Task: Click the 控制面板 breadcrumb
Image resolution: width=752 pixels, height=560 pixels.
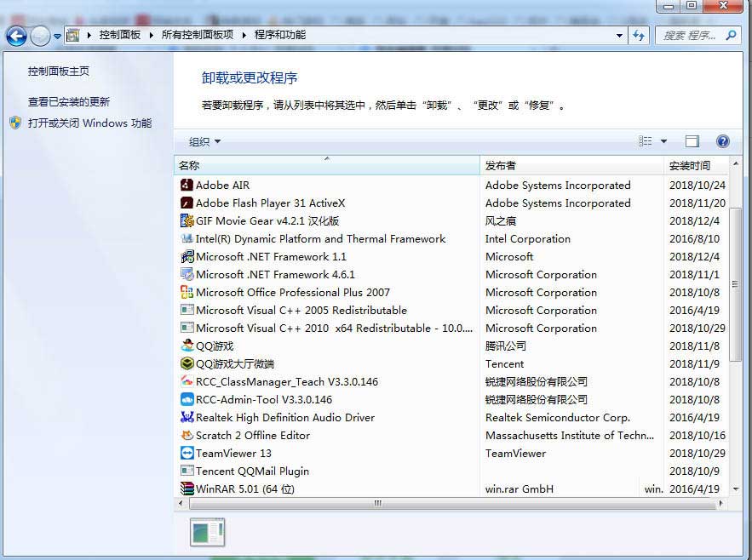Action: [120, 35]
